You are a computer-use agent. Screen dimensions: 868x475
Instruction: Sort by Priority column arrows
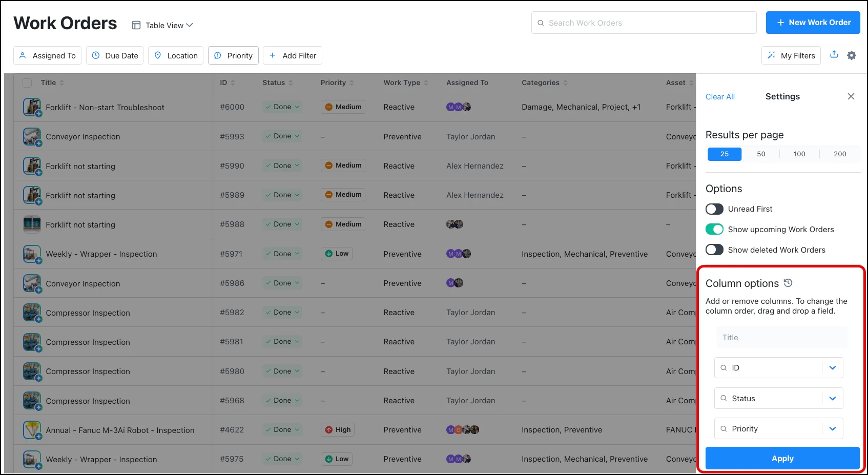click(x=352, y=82)
